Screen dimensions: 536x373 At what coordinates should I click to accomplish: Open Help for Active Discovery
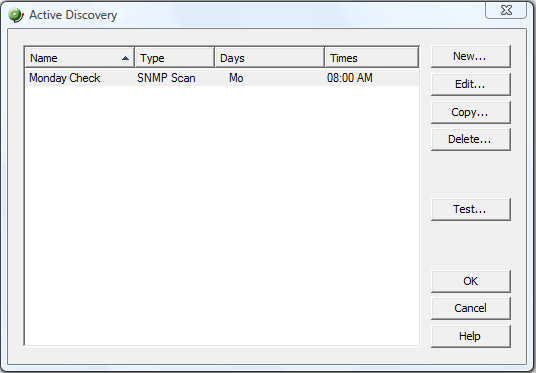[471, 336]
